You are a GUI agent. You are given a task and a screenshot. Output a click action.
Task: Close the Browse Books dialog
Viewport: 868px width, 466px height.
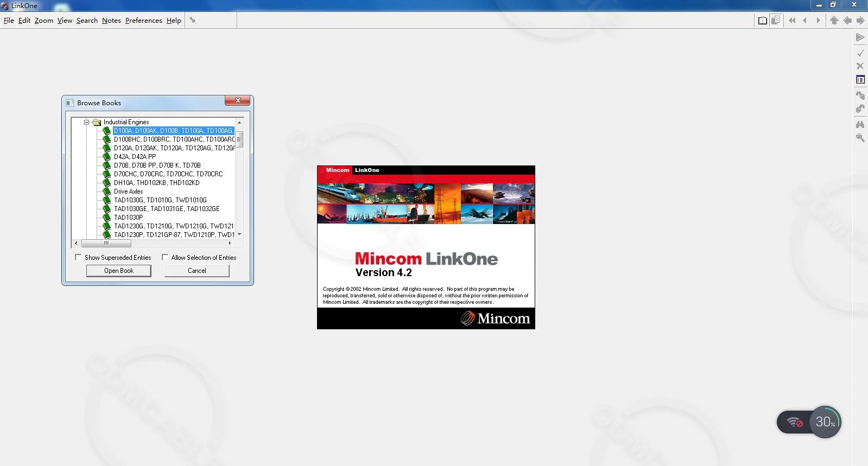coord(237,101)
